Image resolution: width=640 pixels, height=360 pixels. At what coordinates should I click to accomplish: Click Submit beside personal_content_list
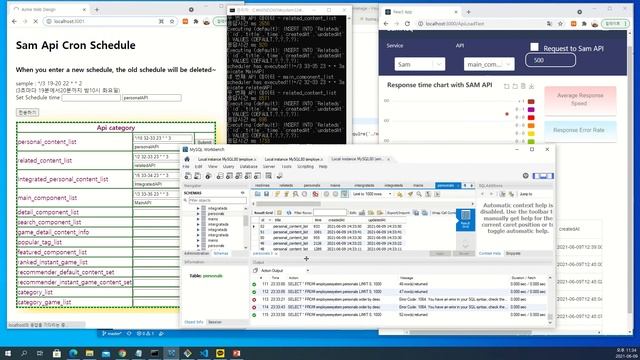tap(204, 142)
